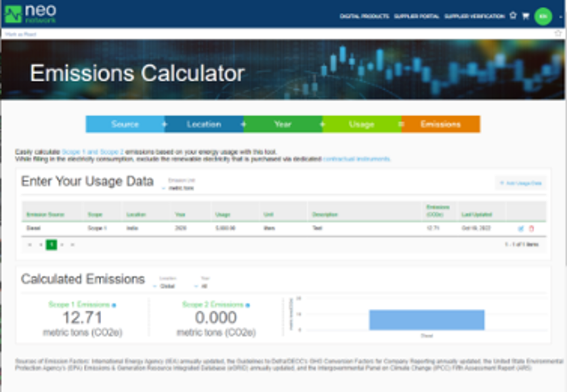Viewport: 567px width, 392px height.
Task: Click the Scope 2 Emissions label
Action: pyautogui.click(x=213, y=305)
